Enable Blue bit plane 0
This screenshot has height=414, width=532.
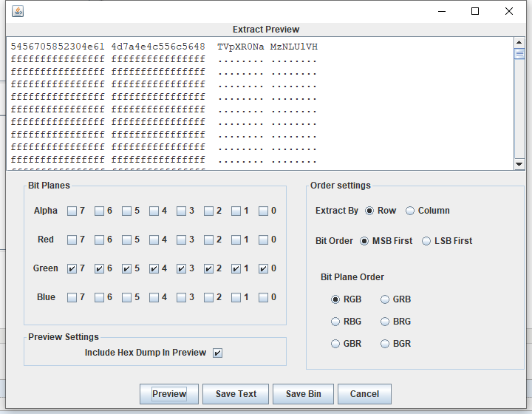pos(263,298)
